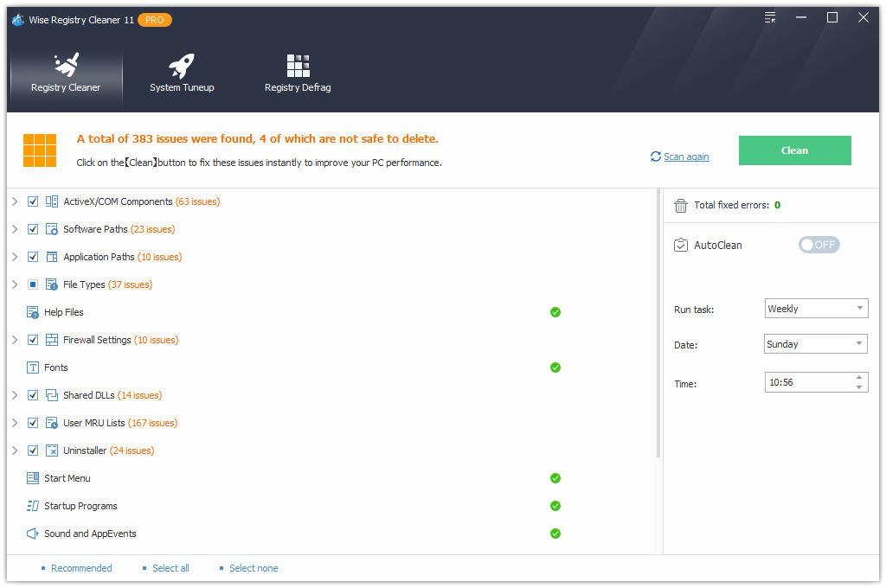Viewport: 886px width, 588px height.
Task: Click the green checkmark beside Sound and AppEvents
Action: coord(555,534)
